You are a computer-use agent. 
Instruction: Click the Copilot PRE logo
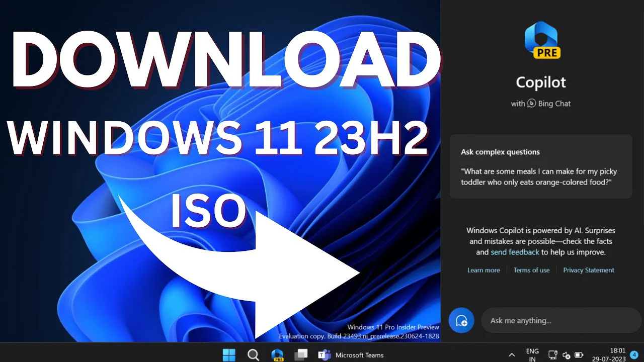point(541,39)
